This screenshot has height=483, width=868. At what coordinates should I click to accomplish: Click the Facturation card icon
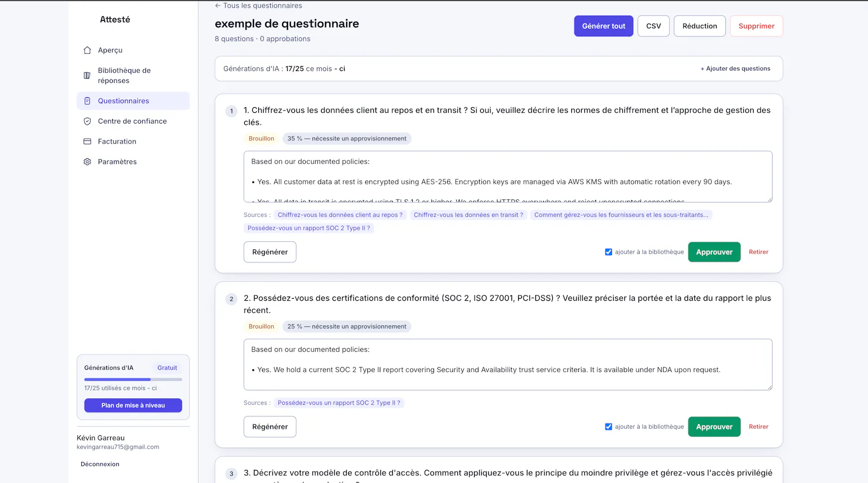[87, 141]
